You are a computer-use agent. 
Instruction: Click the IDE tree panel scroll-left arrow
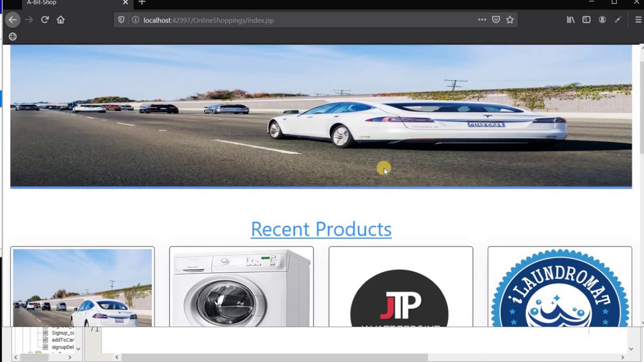[x=16, y=357]
